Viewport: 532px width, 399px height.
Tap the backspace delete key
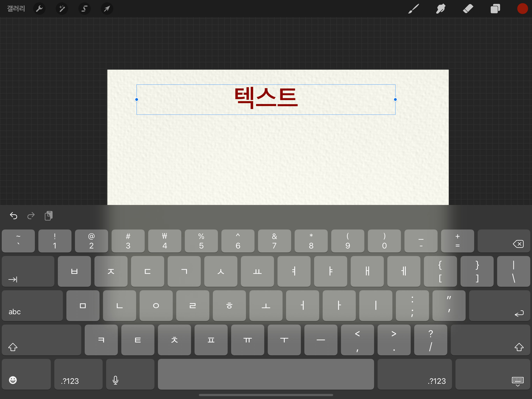[504, 241]
